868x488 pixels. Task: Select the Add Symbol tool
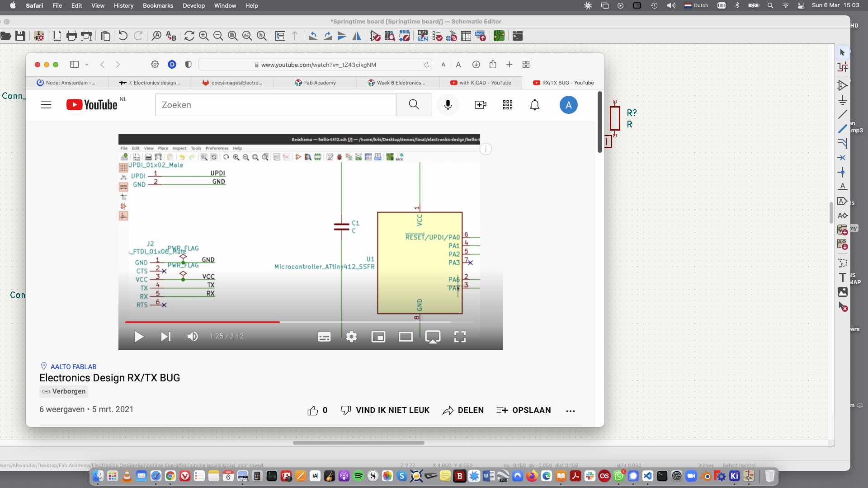[x=842, y=85]
